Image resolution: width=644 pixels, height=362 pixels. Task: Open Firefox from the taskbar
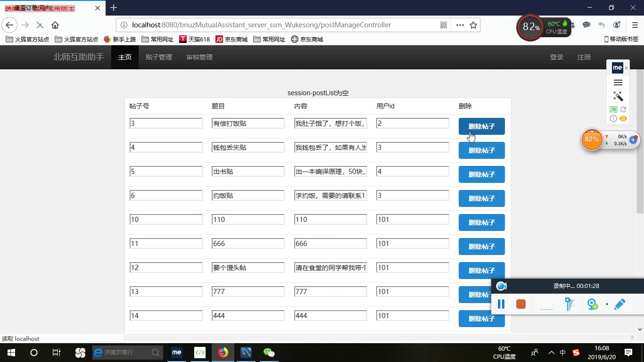[x=223, y=353]
